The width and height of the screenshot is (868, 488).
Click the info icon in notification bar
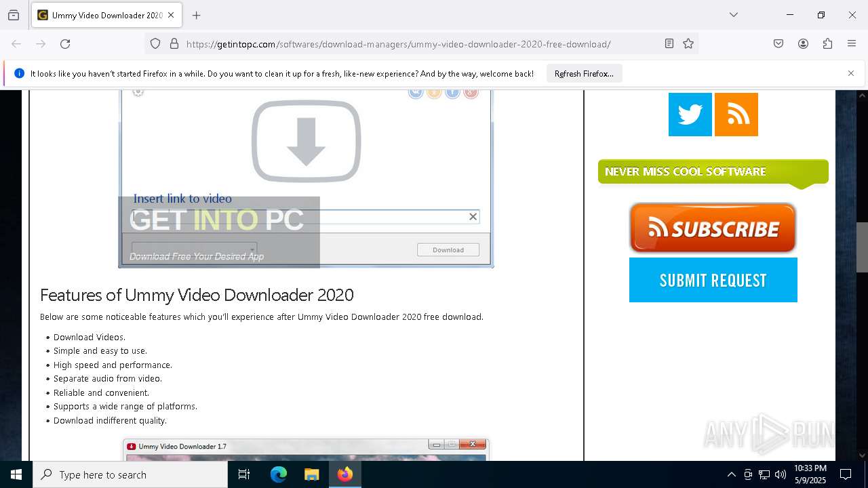click(x=19, y=73)
